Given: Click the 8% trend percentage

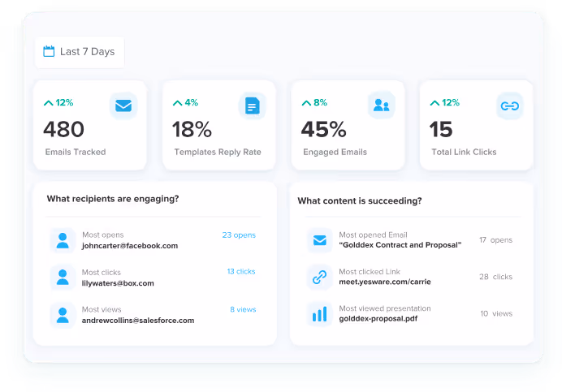Looking at the screenshot, I should [x=321, y=103].
